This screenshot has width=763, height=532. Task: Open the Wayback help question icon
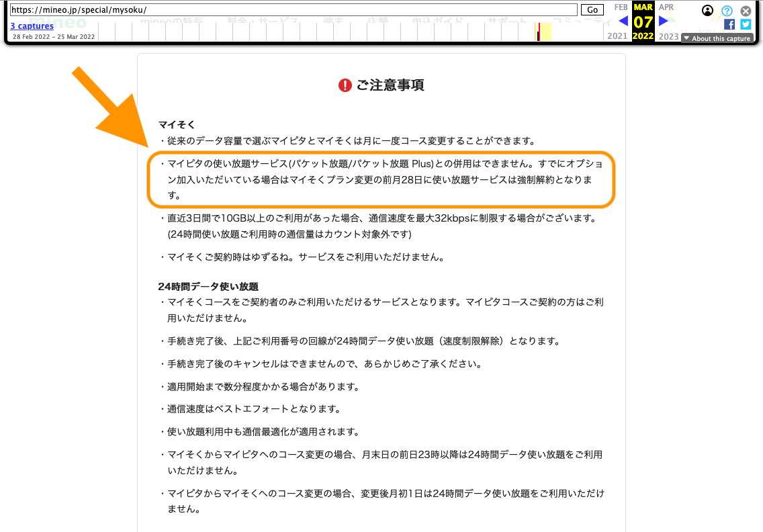click(x=727, y=11)
